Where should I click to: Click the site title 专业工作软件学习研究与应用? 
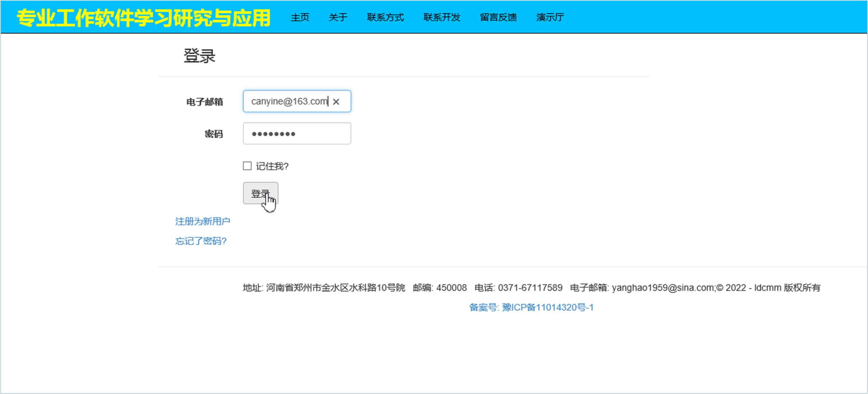tap(144, 18)
